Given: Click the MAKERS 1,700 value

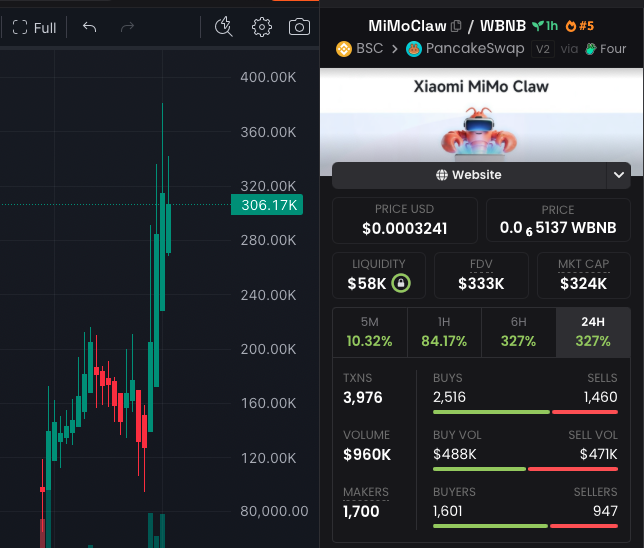Looking at the screenshot, I should 361,511.
